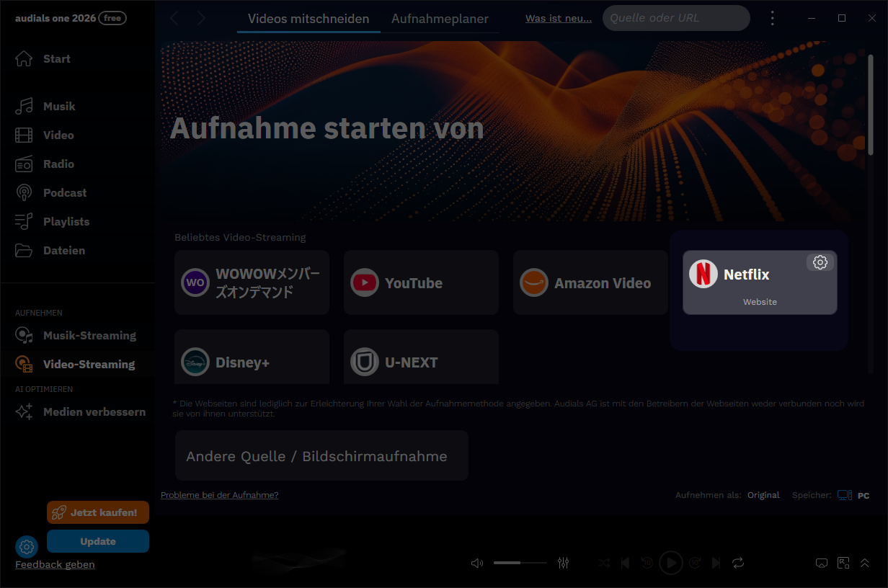The width and height of the screenshot is (888, 588).
Task: Select Musik-Streaming recording
Action: point(76,336)
